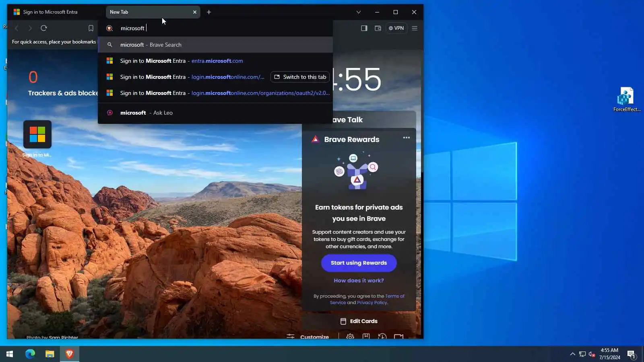Select the oauth2/v2.0 Microsoft Entra suggestion
This screenshot has width=644, height=362.
tap(215, 93)
